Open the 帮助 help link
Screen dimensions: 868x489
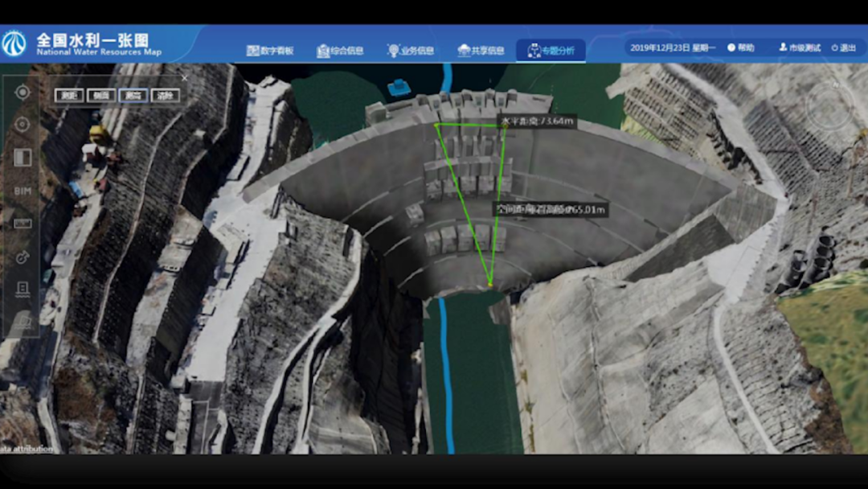(x=741, y=48)
